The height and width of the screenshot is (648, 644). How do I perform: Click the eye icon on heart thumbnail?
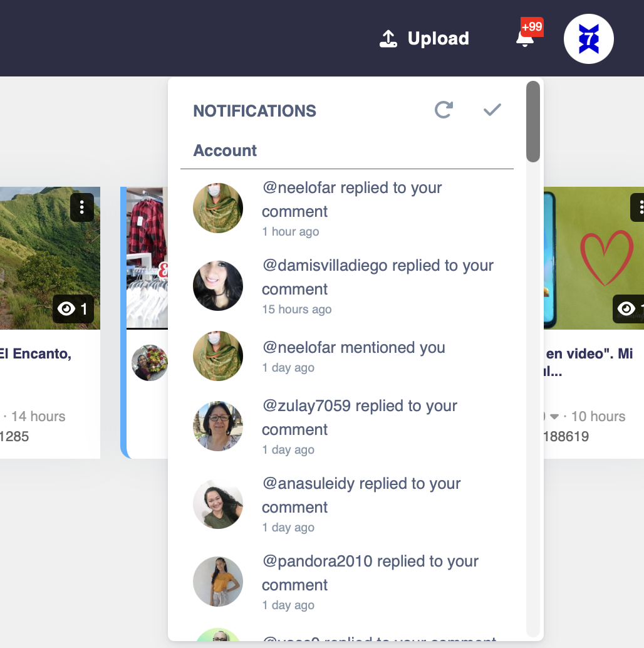click(x=626, y=309)
